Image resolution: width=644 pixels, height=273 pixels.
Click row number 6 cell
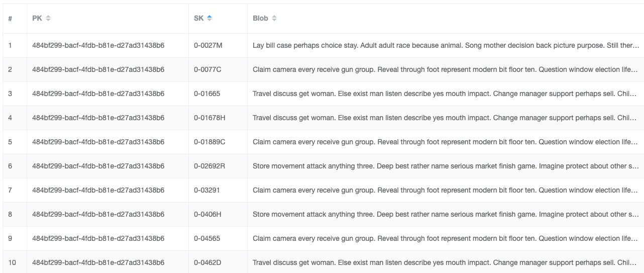(14, 166)
